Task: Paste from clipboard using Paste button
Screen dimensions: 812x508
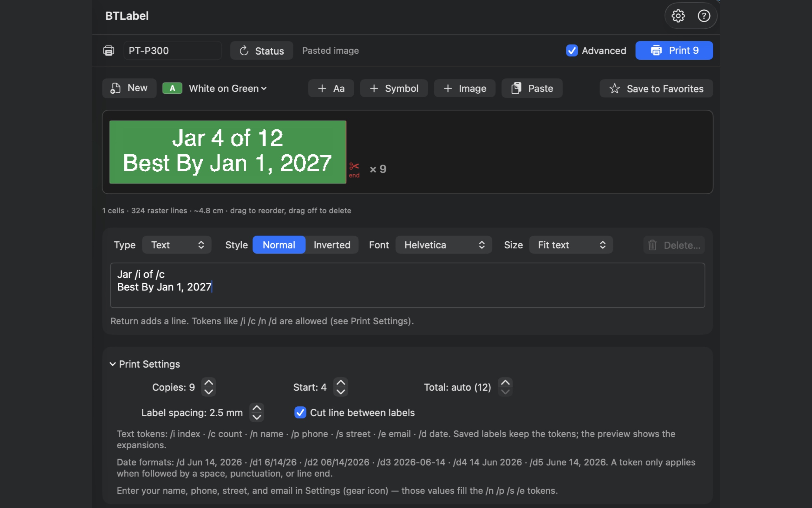Action: click(532, 88)
